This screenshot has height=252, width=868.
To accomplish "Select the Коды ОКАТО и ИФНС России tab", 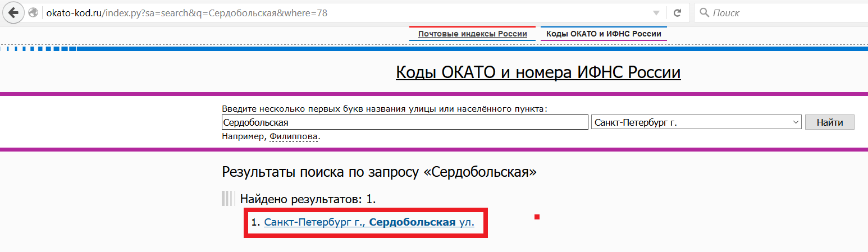I will 604,34.
